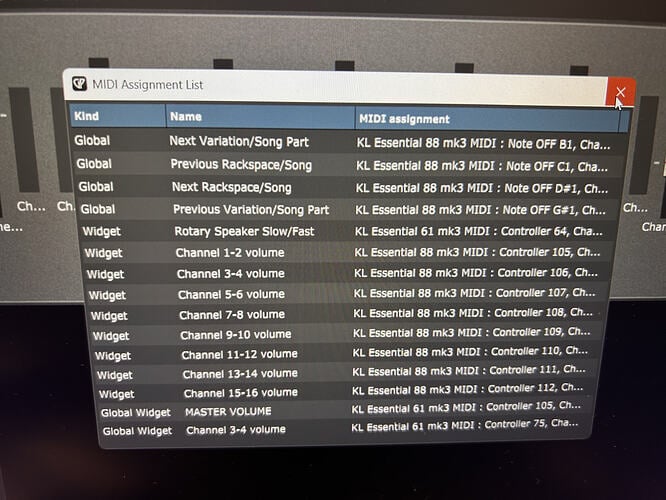Click the Note OFF C1 assignment cell
The height and width of the screenshot is (500, 666).
[x=482, y=166]
